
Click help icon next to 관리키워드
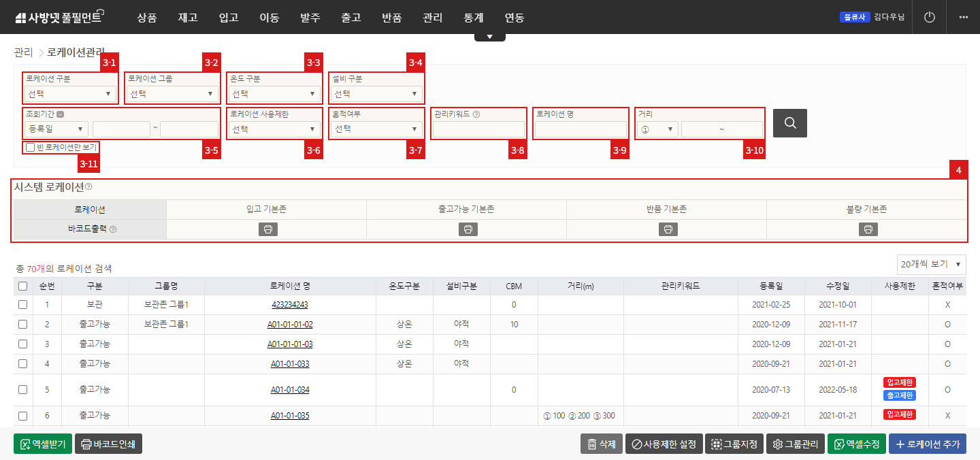pyautogui.click(x=476, y=114)
